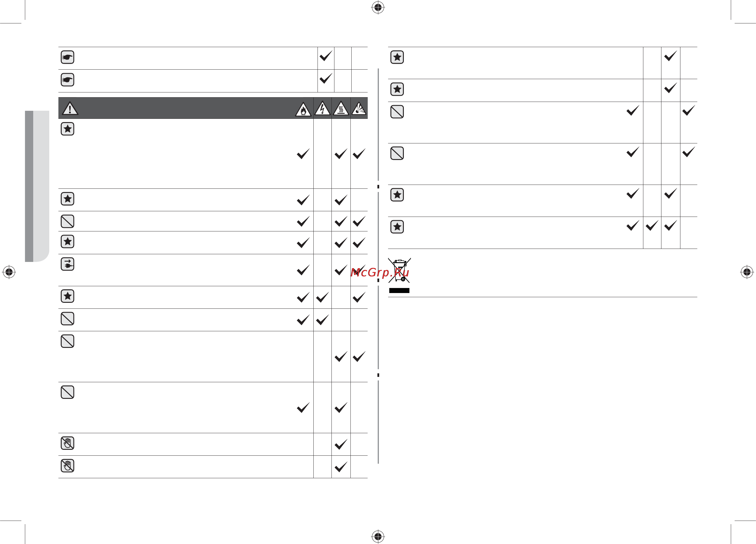Click the last do-not-touch hand icon
The image size is (756, 544).
click(67, 466)
